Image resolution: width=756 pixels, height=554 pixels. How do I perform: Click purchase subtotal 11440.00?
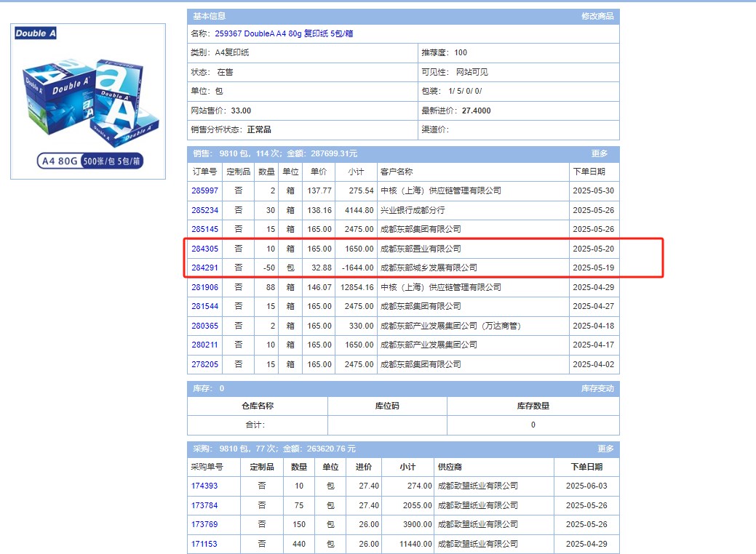pos(415,544)
